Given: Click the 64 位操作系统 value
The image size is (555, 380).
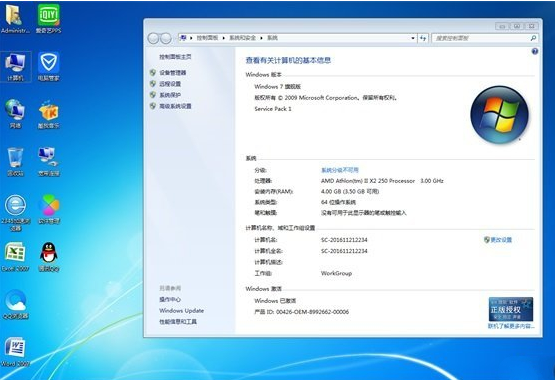Looking at the screenshot, I should pyautogui.click(x=338, y=202).
